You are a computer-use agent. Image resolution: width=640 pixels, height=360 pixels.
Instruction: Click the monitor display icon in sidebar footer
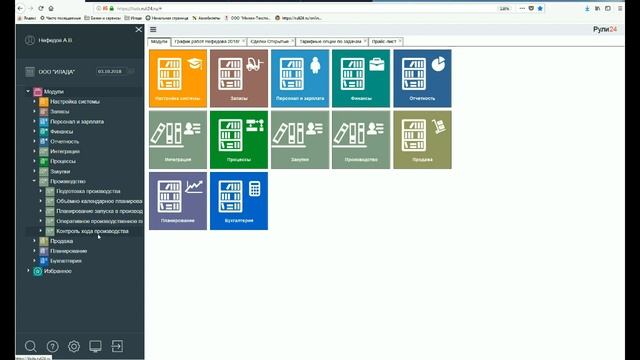96,346
